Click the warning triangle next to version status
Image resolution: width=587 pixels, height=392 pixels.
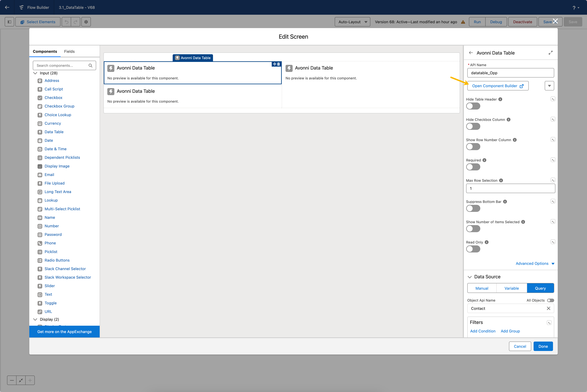tap(463, 22)
